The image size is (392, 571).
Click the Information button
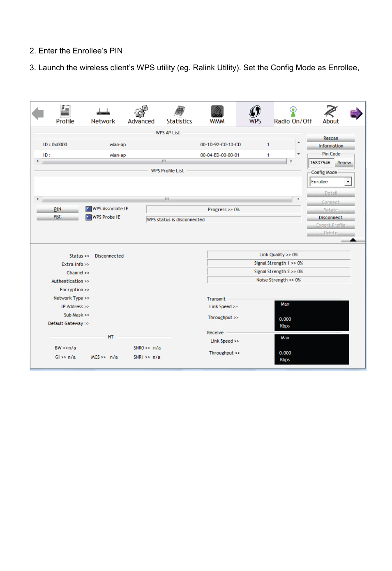(x=330, y=146)
